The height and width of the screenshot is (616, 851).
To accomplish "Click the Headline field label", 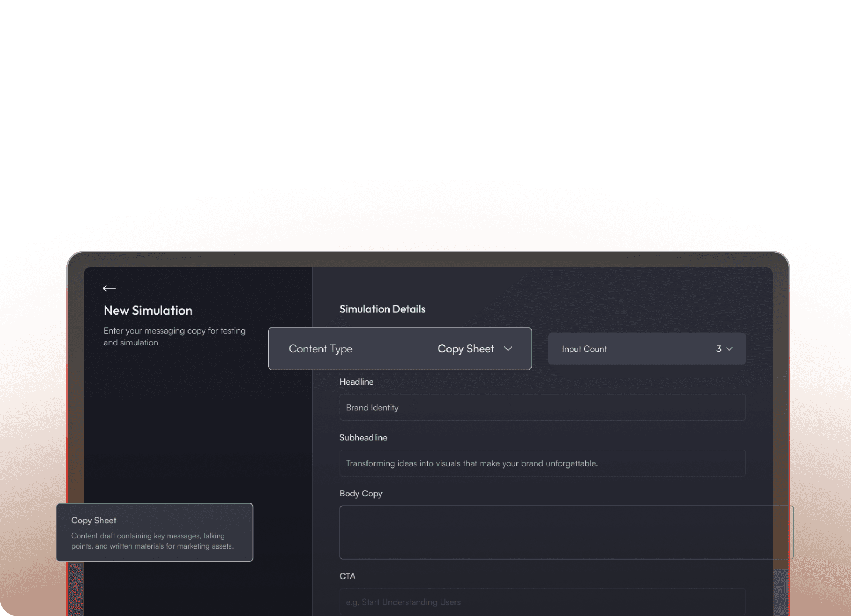I will [x=356, y=382].
